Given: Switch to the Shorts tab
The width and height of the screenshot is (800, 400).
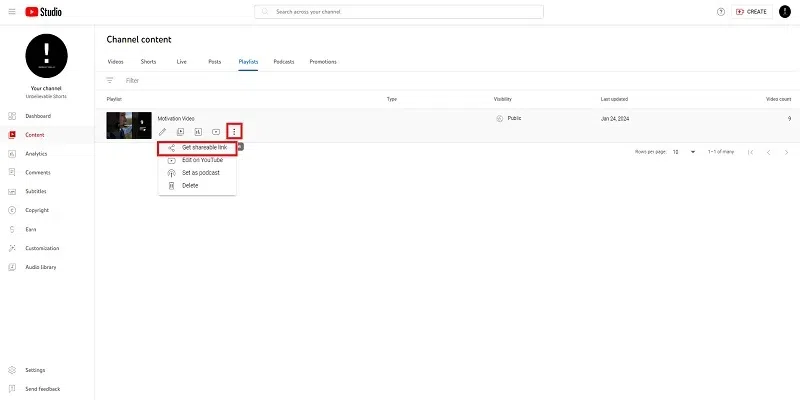Looking at the screenshot, I should click(148, 62).
